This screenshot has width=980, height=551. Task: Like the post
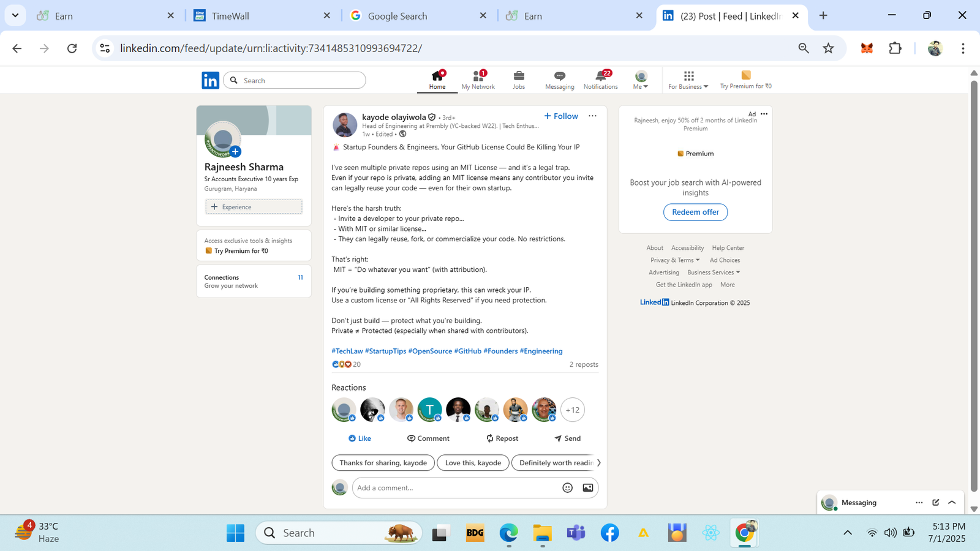tap(360, 438)
